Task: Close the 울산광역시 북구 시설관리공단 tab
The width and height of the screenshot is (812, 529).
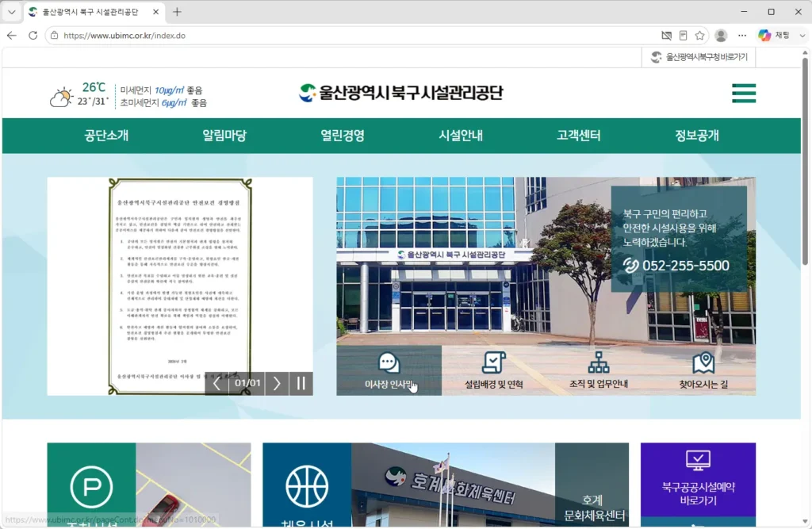Action: tap(156, 11)
